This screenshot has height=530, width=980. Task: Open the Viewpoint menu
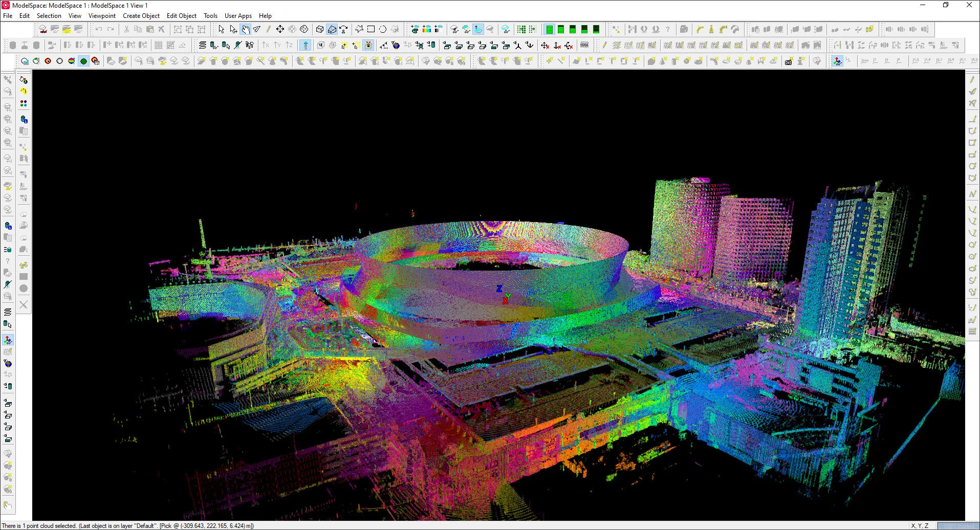pos(102,16)
